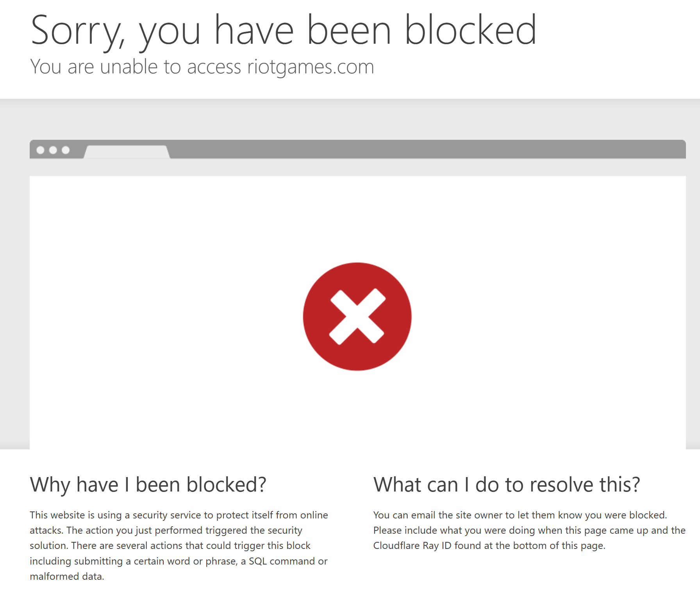Image resolution: width=700 pixels, height=602 pixels.
Task: Click the white browser content area illustration
Action: click(x=358, y=312)
